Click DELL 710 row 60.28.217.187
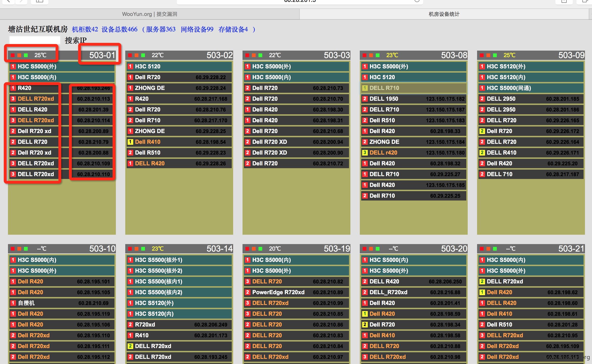This screenshot has height=364, width=592. point(531,174)
